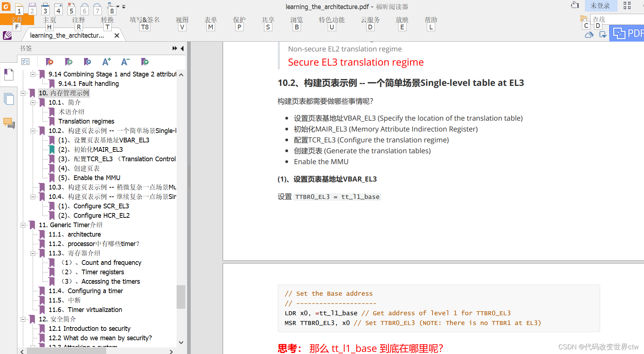This screenshot has height=354, width=644.
Task: Click the Secure EL3 translation regime red text
Action: coord(356,62)
